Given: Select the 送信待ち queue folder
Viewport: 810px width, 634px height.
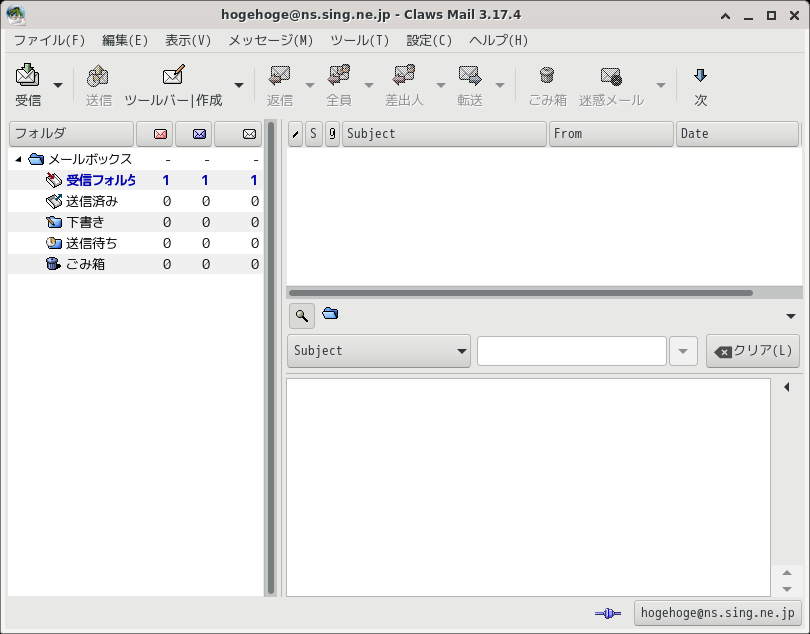Looking at the screenshot, I should [135, 243].
